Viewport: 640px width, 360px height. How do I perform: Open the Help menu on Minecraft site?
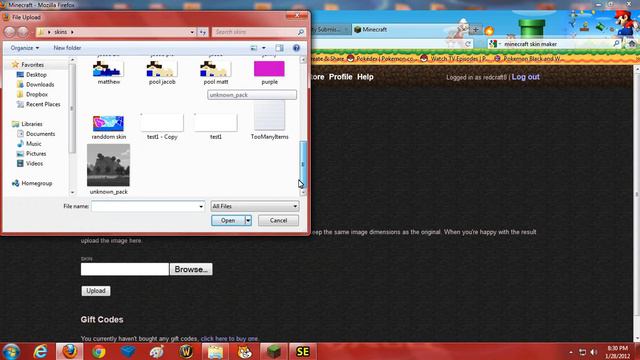365,77
